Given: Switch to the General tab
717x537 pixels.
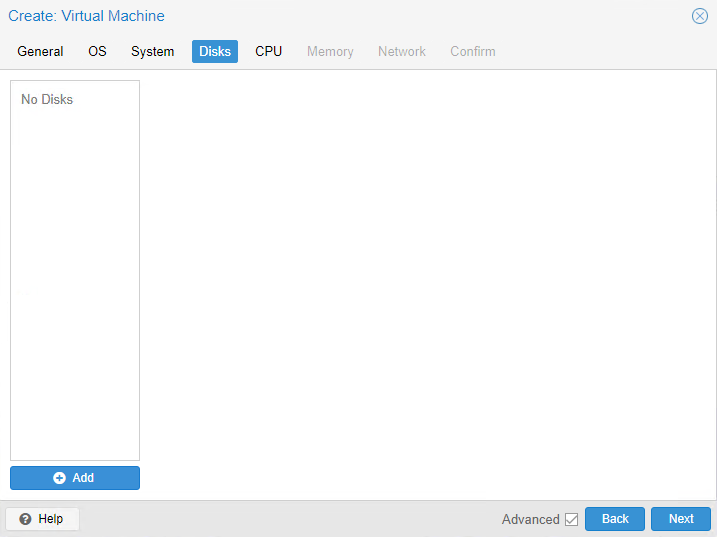Looking at the screenshot, I should pyautogui.click(x=40, y=51).
